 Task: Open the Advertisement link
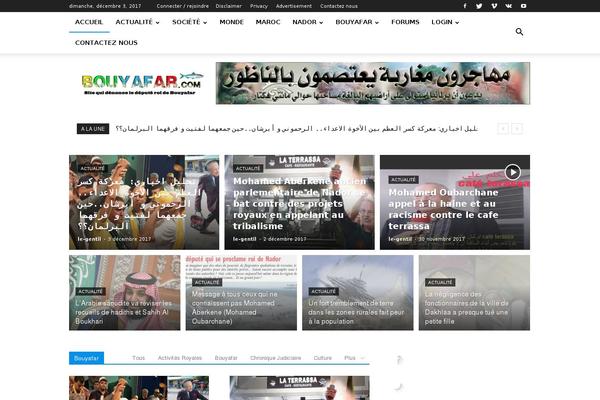click(x=293, y=6)
